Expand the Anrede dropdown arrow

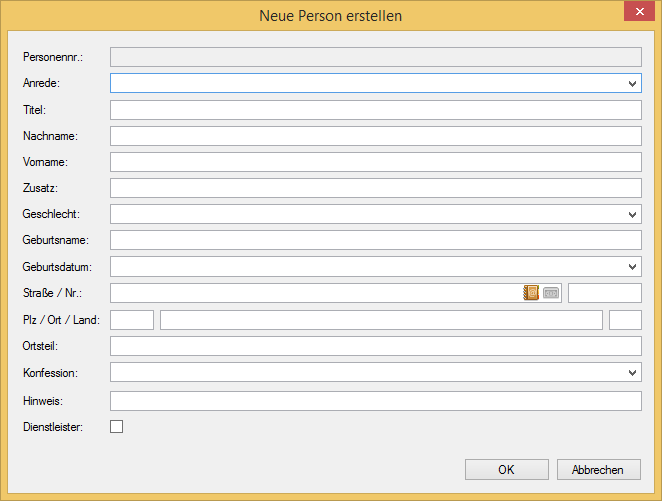pos(632,83)
